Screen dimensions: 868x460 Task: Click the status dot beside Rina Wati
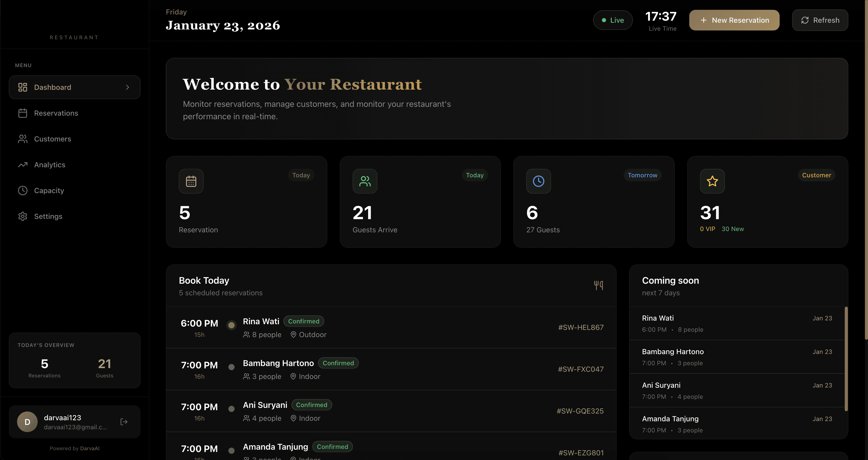point(231,325)
